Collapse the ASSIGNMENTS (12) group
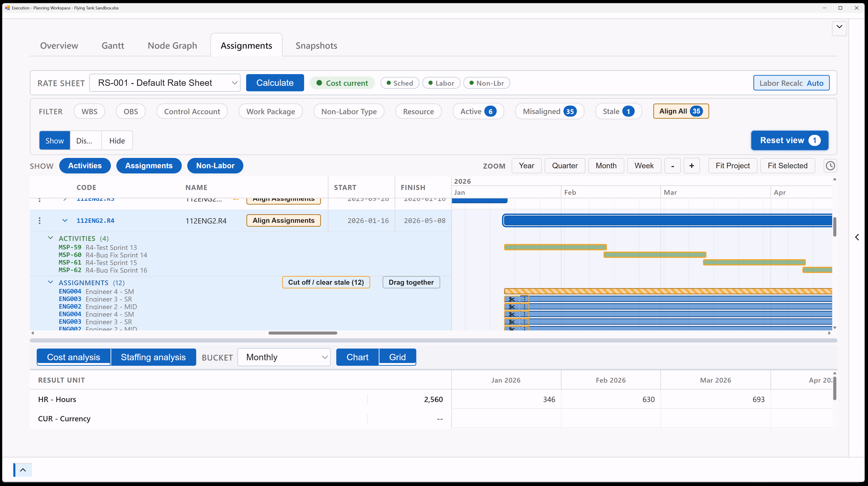Image resolution: width=868 pixels, height=486 pixels. coord(50,282)
